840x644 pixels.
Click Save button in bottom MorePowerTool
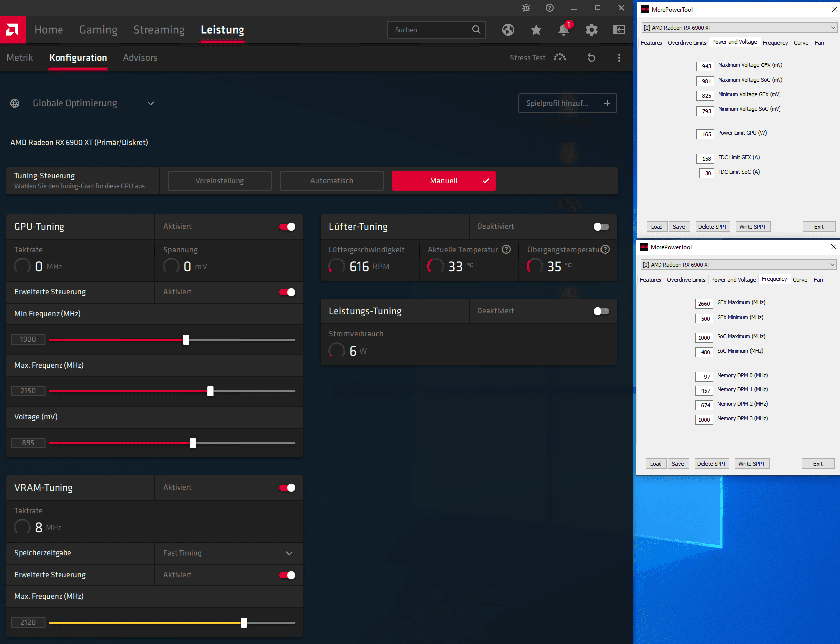678,464
